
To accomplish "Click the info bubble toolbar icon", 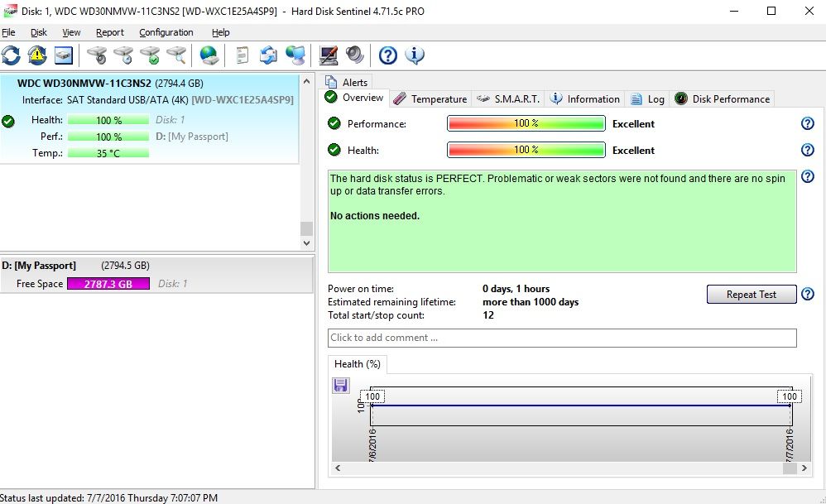I will [415, 55].
